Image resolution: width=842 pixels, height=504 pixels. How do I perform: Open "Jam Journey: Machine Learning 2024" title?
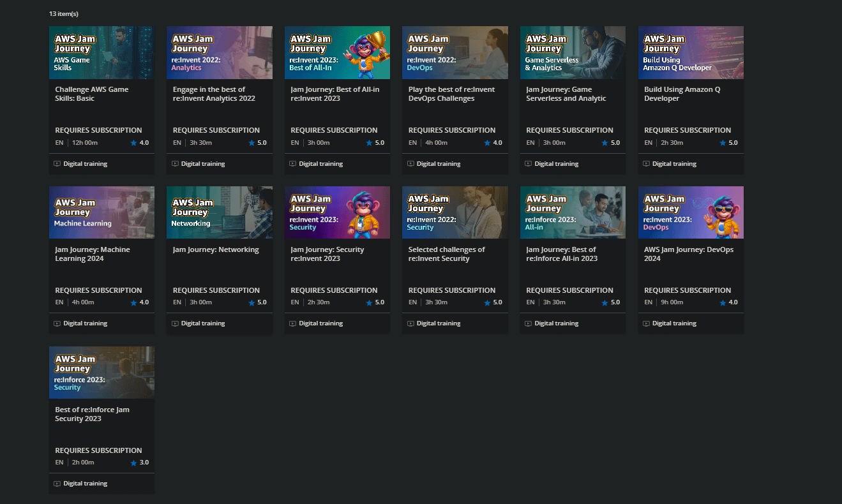(92, 254)
